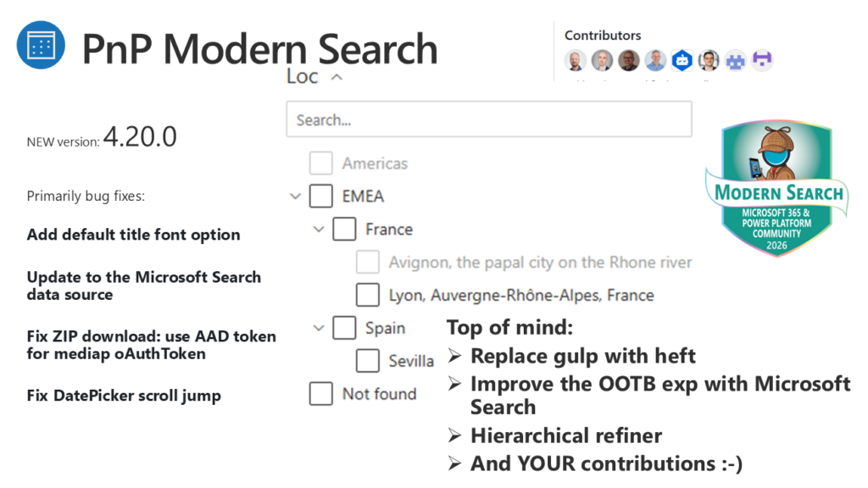Check the Sevilla checkbox

367,361
